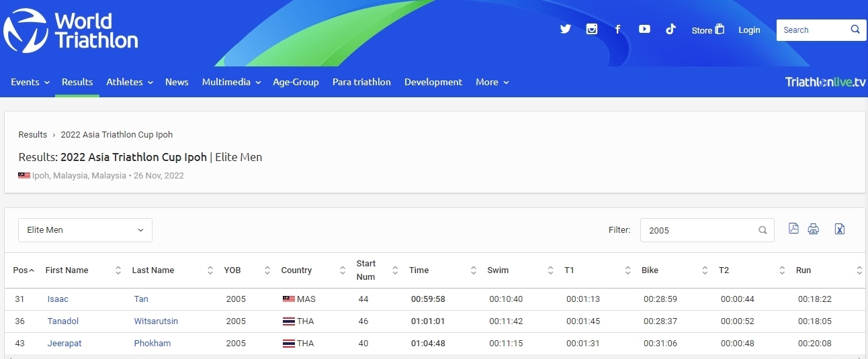Select the time 01:04:48 cell
This screenshot has height=359, width=868.
[428, 344]
